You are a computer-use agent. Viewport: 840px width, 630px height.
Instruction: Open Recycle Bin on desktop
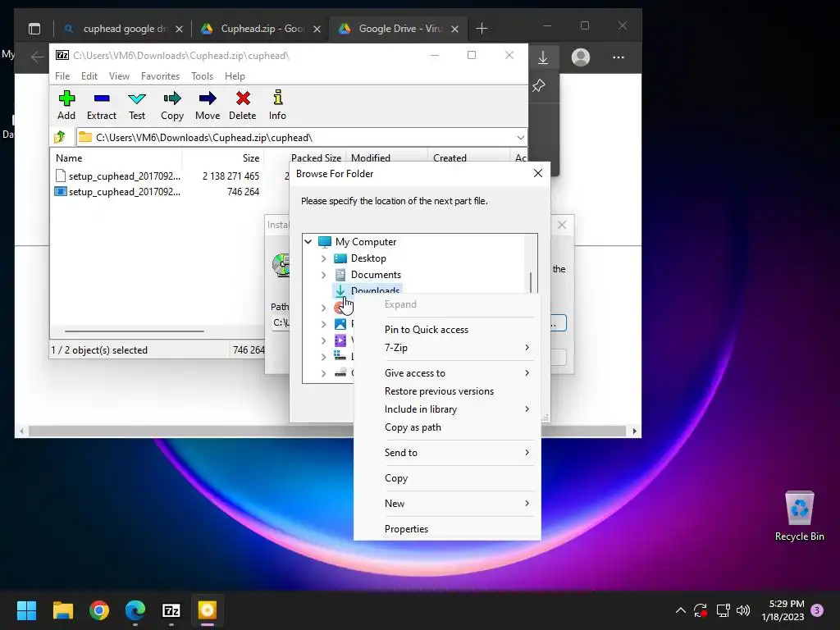pos(799,517)
